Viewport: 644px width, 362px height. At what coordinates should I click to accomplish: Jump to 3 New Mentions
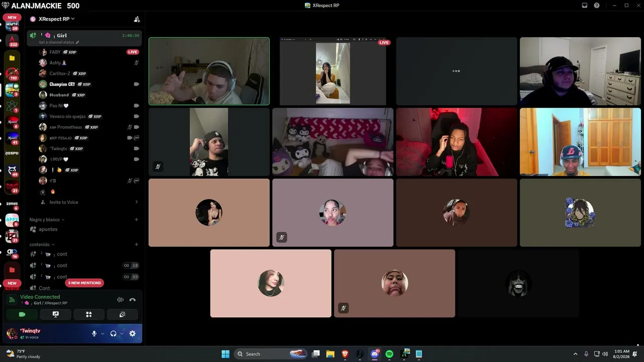click(85, 283)
